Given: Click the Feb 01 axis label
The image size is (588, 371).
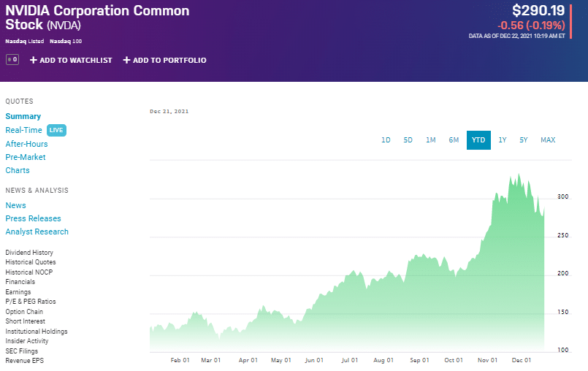Looking at the screenshot, I should point(180,360).
